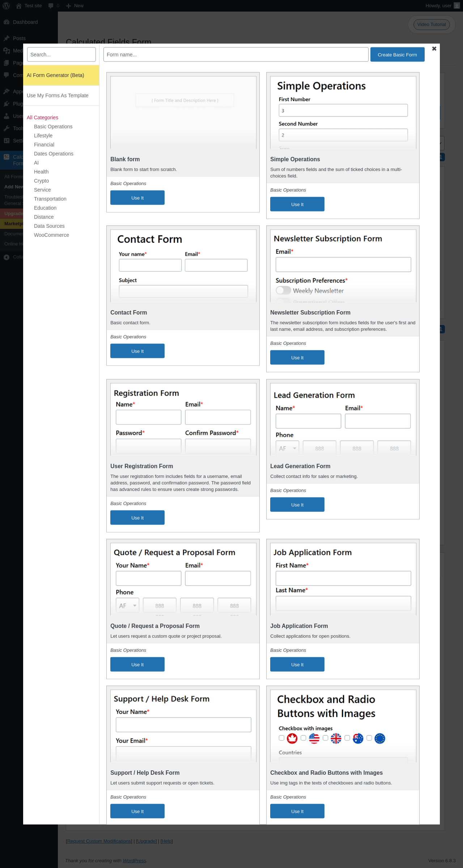Use the Simple Operations template

pos(297,204)
